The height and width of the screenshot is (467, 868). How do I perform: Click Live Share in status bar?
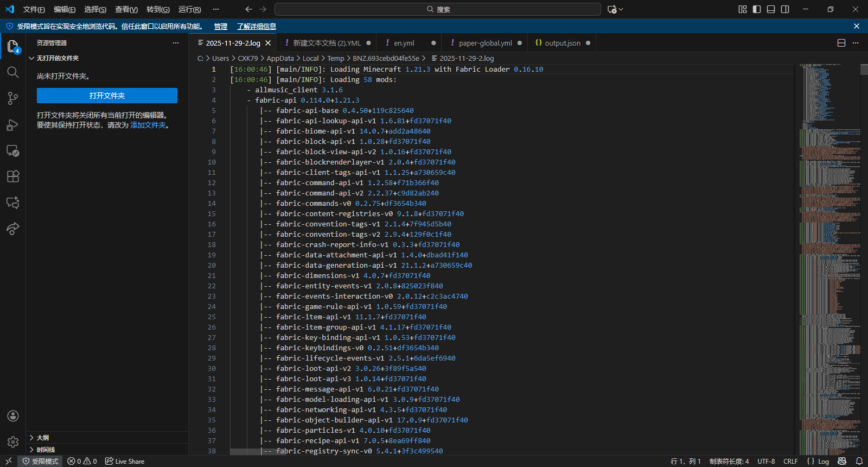coord(125,461)
